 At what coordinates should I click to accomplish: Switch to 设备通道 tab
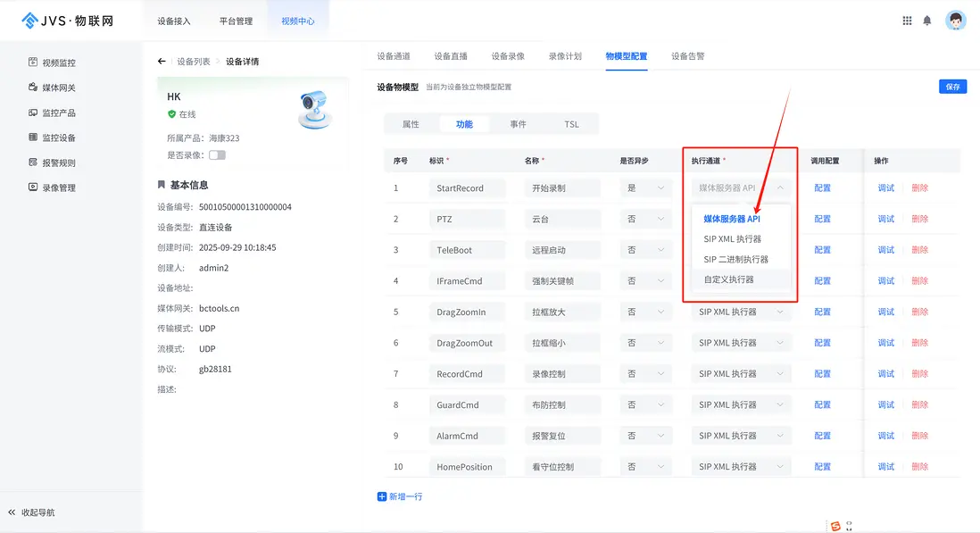394,56
